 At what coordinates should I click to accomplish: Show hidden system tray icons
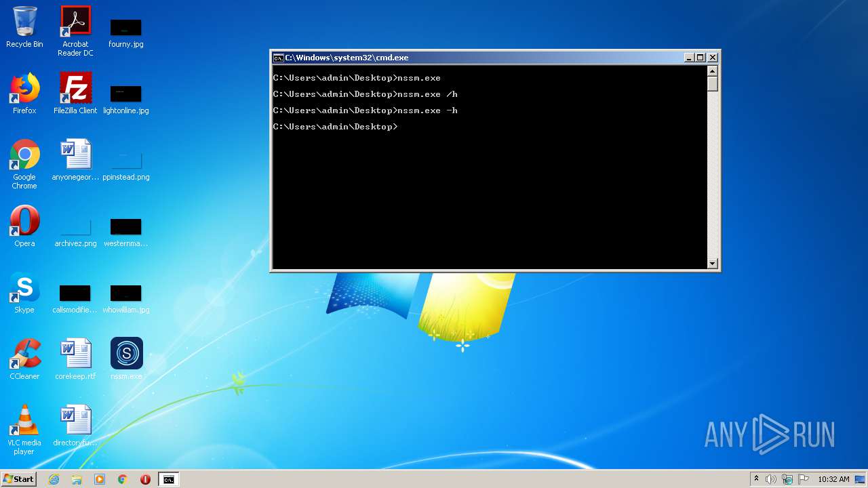point(756,479)
